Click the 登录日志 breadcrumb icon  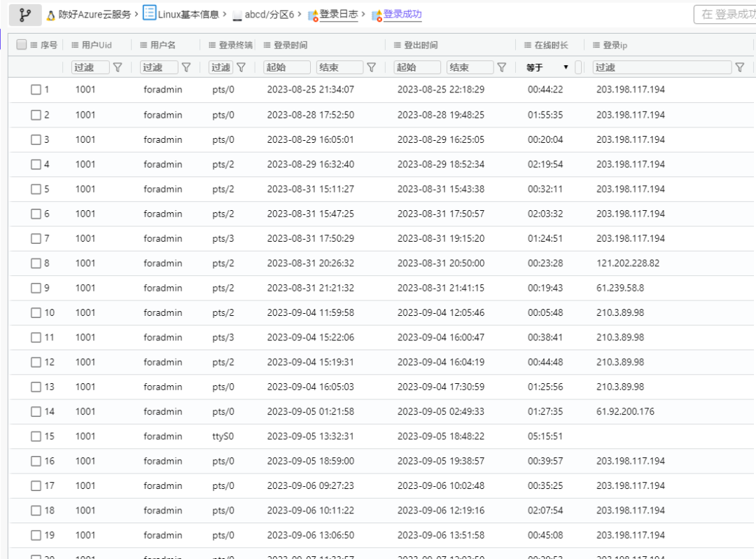313,15
